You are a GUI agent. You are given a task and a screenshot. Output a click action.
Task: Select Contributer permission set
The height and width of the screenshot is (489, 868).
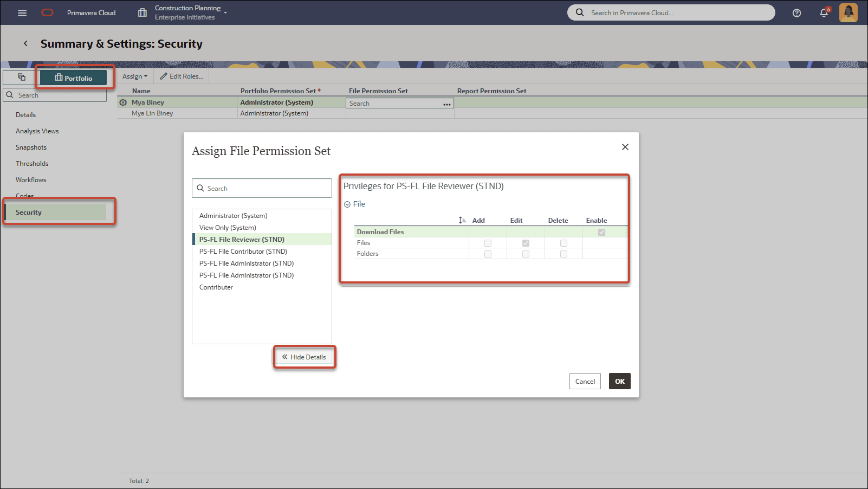click(262, 287)
